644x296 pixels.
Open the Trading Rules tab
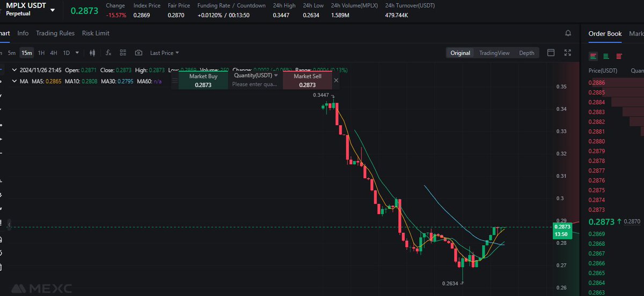pyautogui.click(x=55, y=33)
